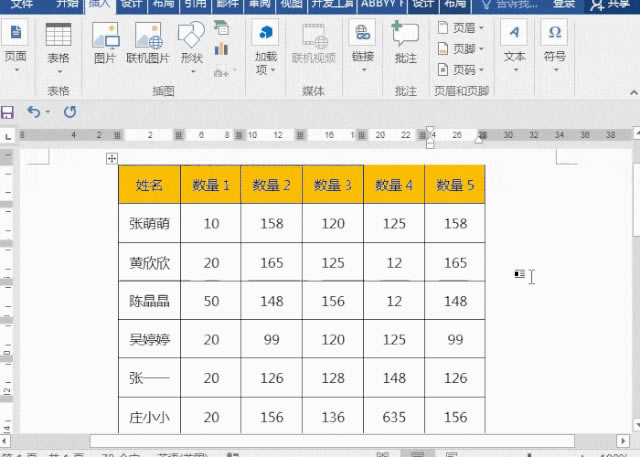Switch to the 引用 References tab
The height and width of the screenshot is (457, 640).
point(195,4)
